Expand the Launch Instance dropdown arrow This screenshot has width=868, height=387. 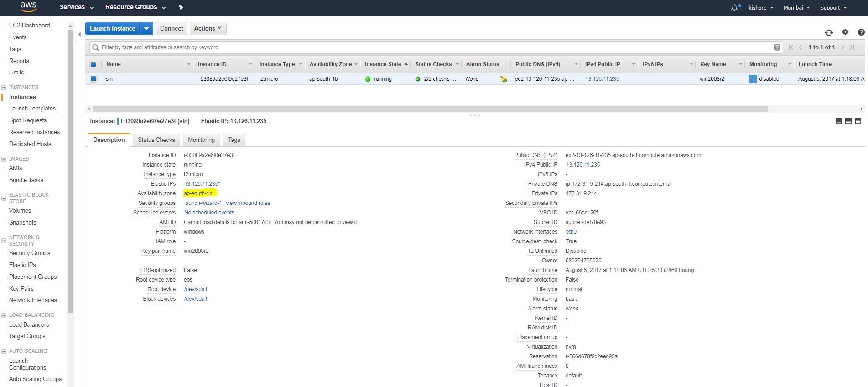(x=146, y=28)
